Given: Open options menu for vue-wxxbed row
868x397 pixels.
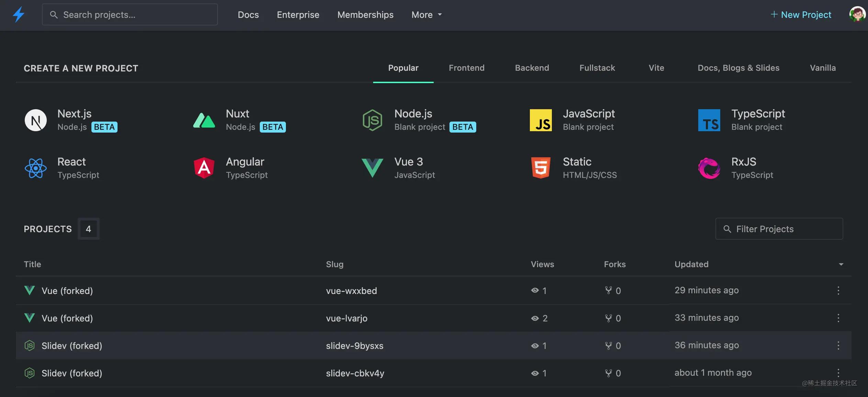Looking at the screenshot, I should pyautogui.click(x=838, y=291).
